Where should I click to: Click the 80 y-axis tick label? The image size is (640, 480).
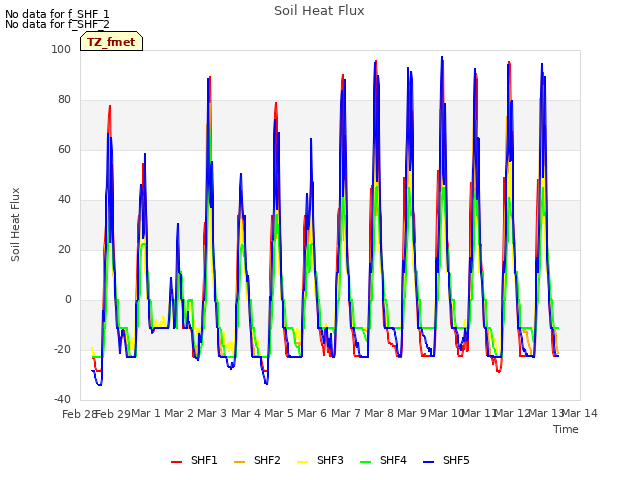click(x=64, y=100)
